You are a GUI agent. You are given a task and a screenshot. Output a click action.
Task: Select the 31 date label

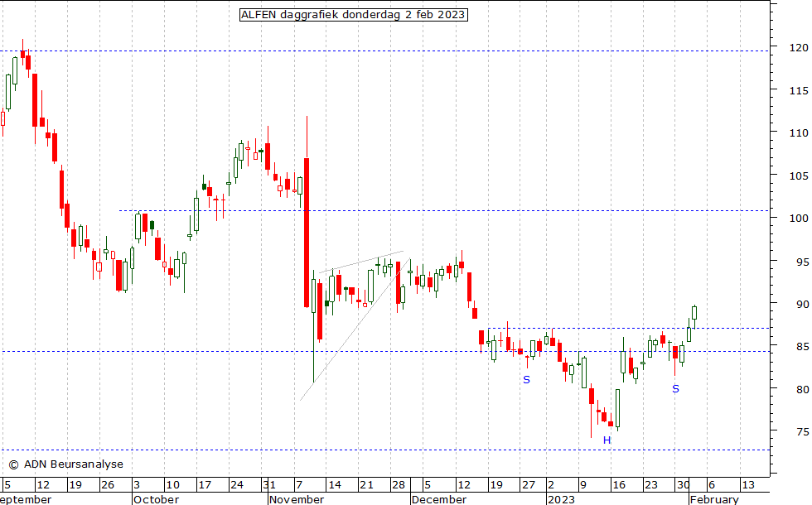point(269,485)
